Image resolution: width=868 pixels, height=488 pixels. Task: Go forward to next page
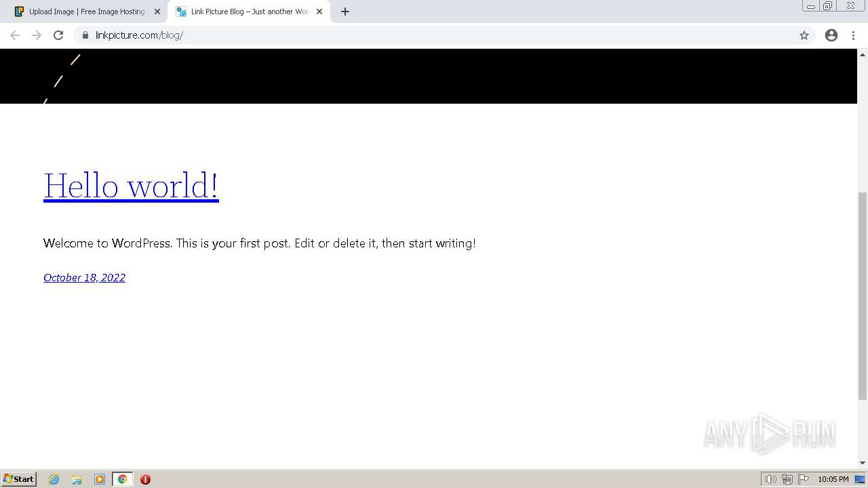37,35
